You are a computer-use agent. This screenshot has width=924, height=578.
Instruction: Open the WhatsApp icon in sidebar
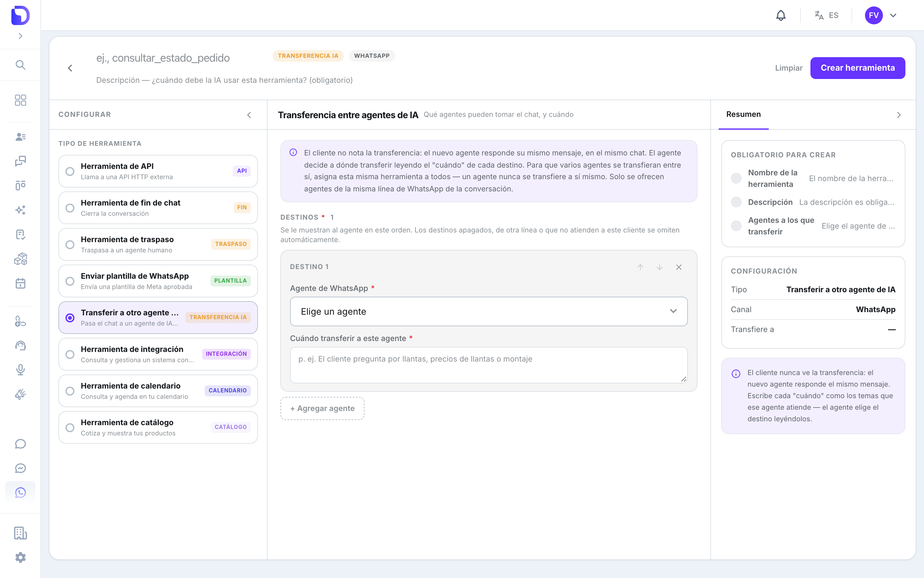20,492
